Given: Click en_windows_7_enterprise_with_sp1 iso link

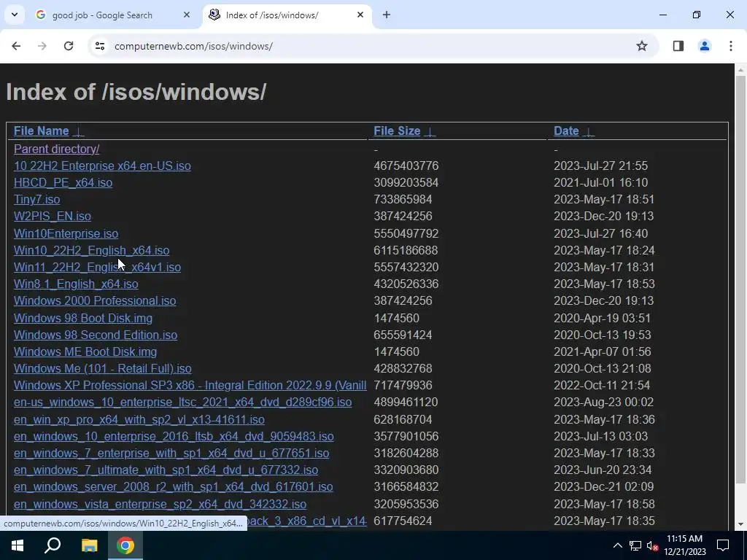Looking at the screenshot, I should click(171, 453).
